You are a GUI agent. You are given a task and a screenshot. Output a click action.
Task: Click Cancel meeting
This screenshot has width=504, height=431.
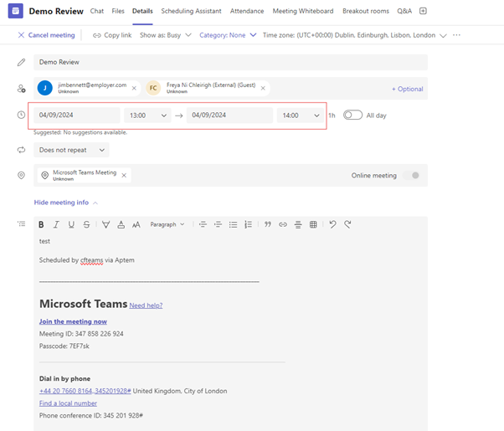click(47, 35)
